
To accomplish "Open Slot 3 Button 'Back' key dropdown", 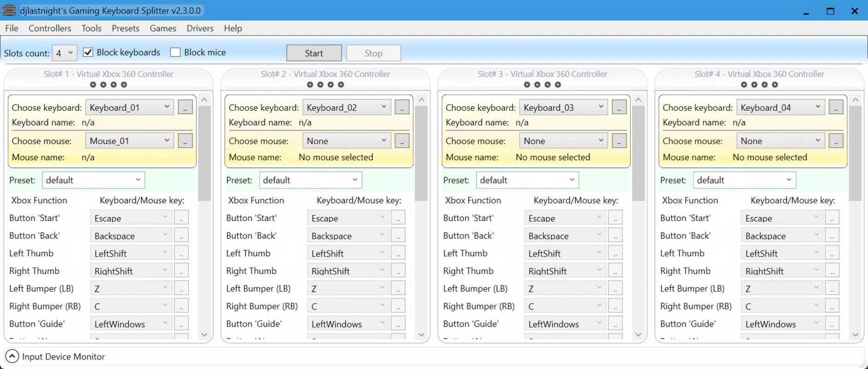I will click(x=565, y=235).
